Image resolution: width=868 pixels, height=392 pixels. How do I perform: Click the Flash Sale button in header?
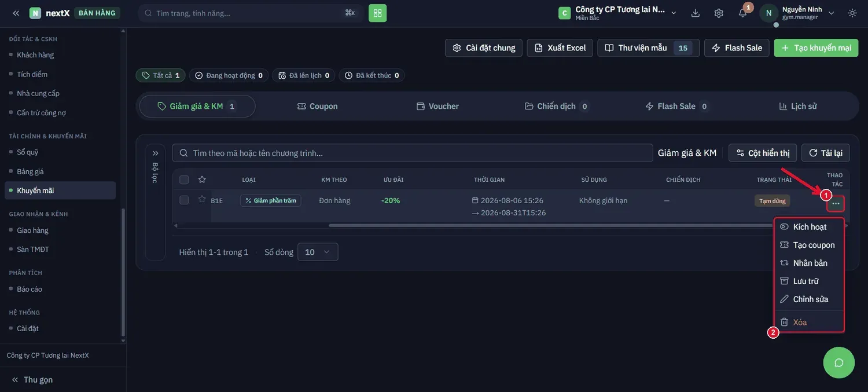tap(737, 47)
